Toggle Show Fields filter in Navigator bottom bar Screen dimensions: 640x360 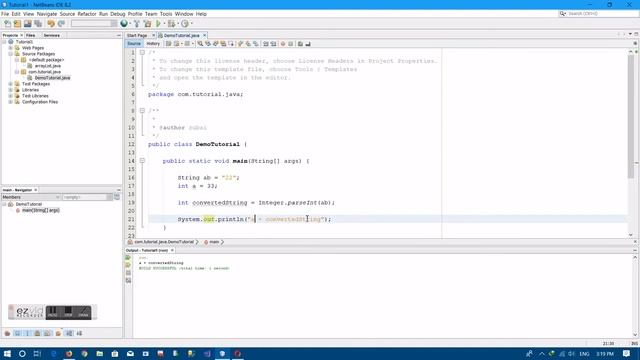[x=18, y=333]
